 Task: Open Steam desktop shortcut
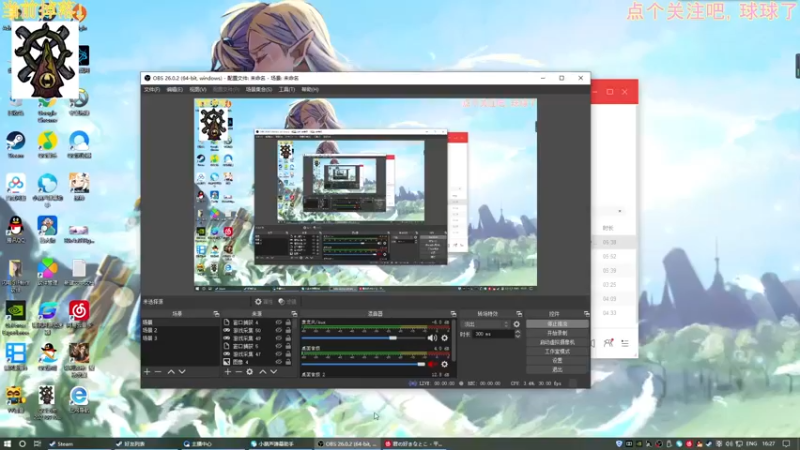tap(16, 144)
